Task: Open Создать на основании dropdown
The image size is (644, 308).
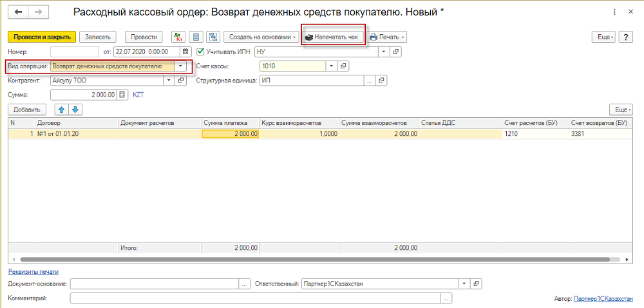Action: 261,37
